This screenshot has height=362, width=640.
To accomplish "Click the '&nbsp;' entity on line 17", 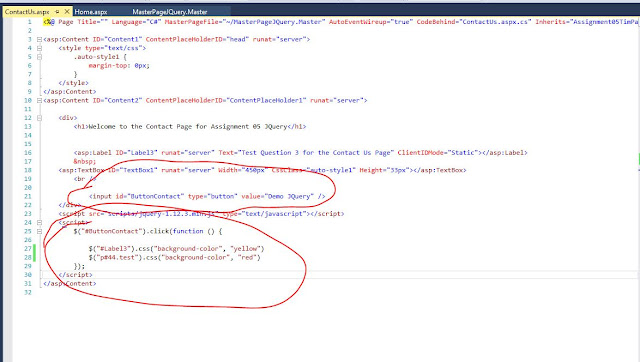I will (x=85, y=161).
